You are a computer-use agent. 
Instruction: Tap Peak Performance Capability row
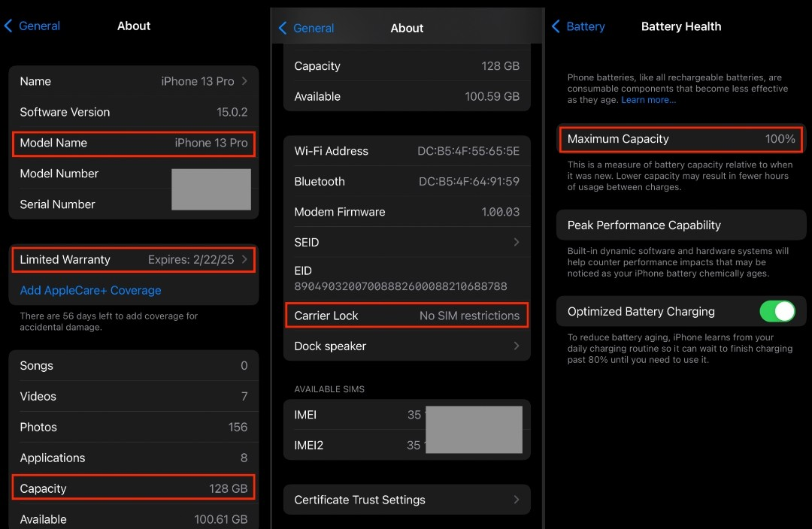coord(681,225)
